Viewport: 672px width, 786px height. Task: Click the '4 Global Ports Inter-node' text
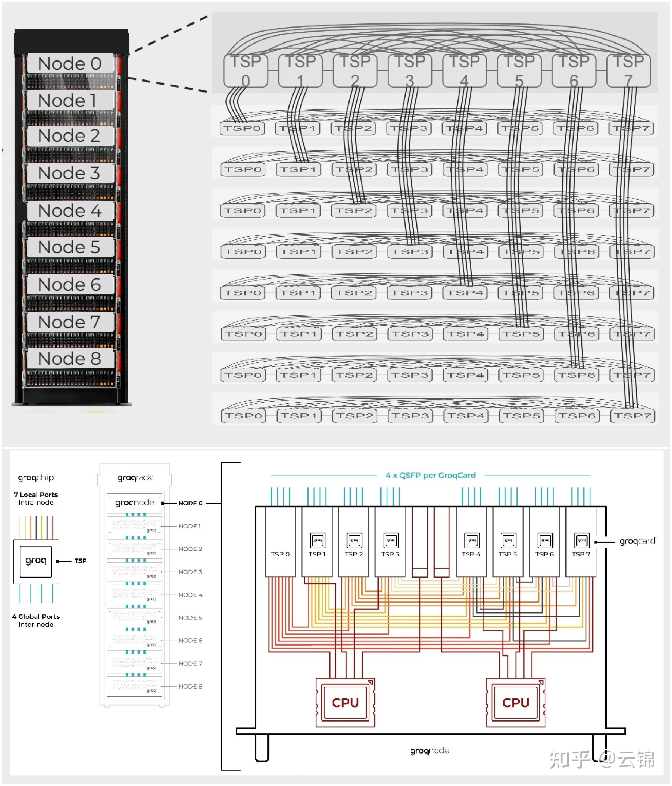(x=36, y=620)
